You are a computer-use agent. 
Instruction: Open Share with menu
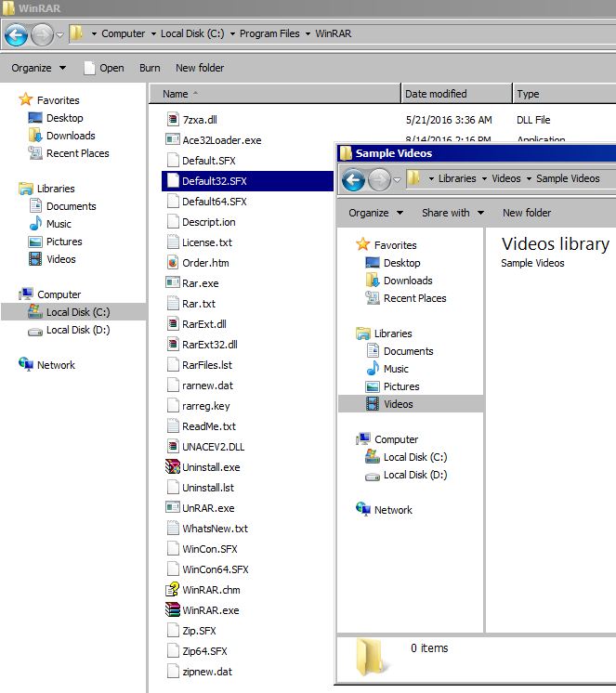coord(452,213)
